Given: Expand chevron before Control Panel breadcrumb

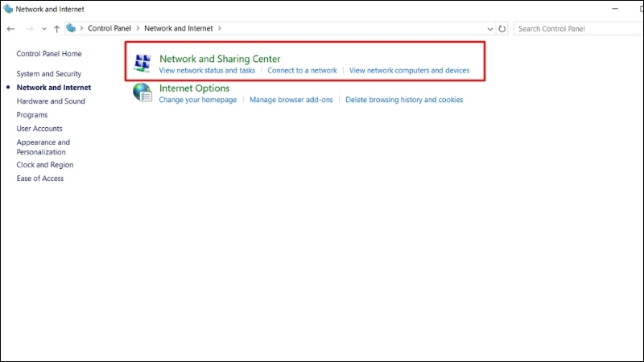Looking at the screenshot, I should [x=81, y=28].
